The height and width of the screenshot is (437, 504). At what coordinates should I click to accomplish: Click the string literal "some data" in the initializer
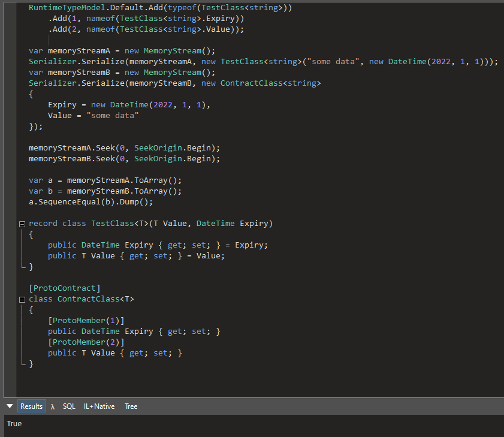pyautogui.click(x=113, y=116)
